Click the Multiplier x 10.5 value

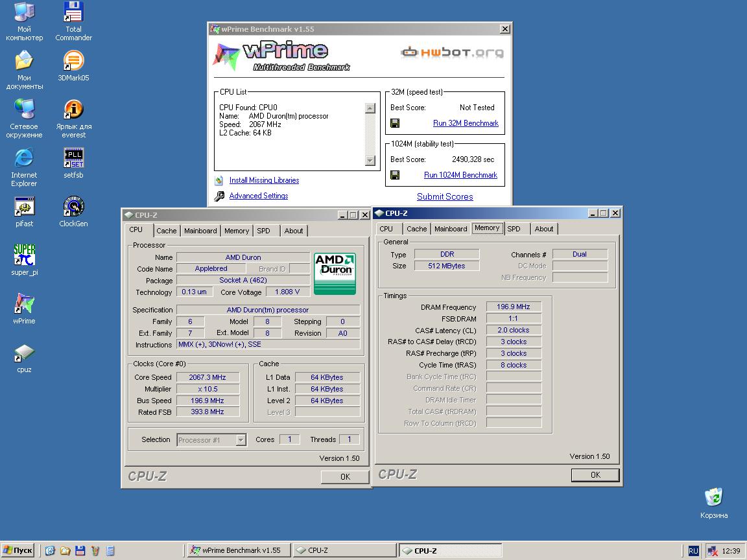[x=207, y=389]
